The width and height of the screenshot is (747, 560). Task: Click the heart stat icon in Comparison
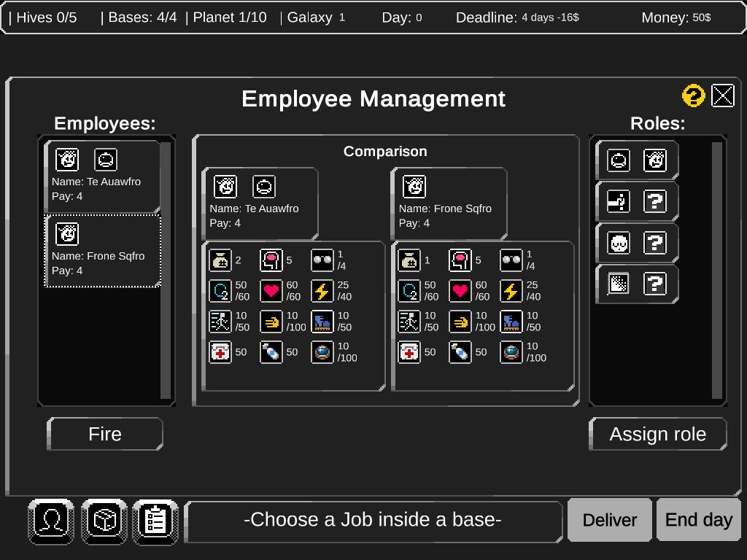pos(271,290)
